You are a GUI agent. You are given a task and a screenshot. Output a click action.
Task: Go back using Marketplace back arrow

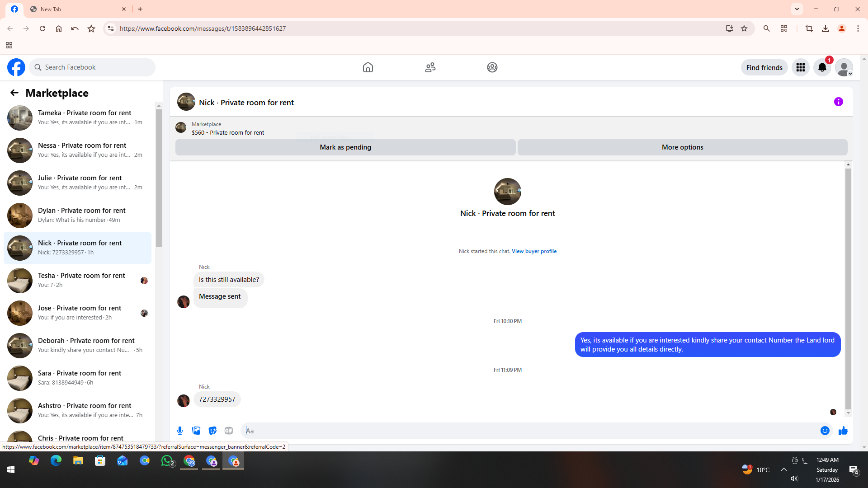click(x=14, y=93)
